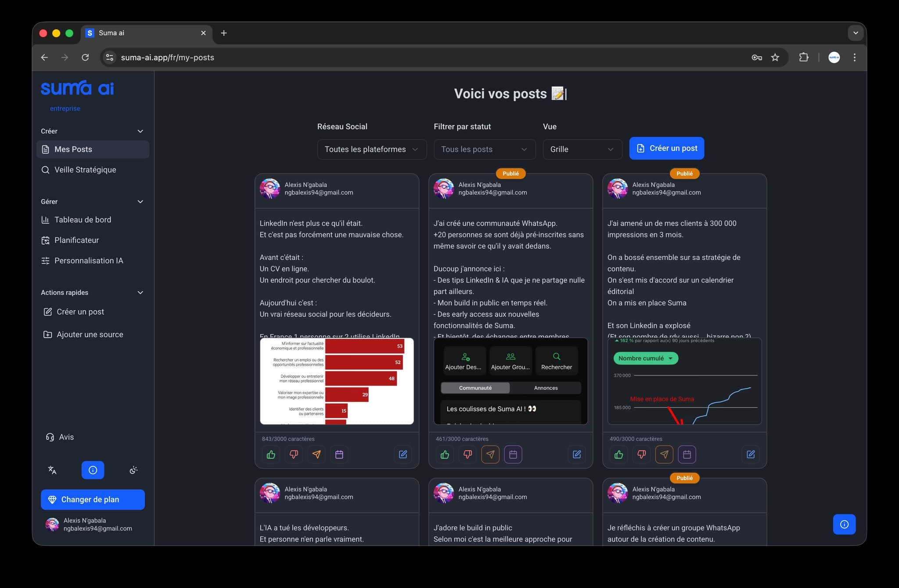This screenshot has width=899, height=588.
Task: Toggle dark/light theme icon in sidebar
Action: pyautogui.click(x=134, y=470)
